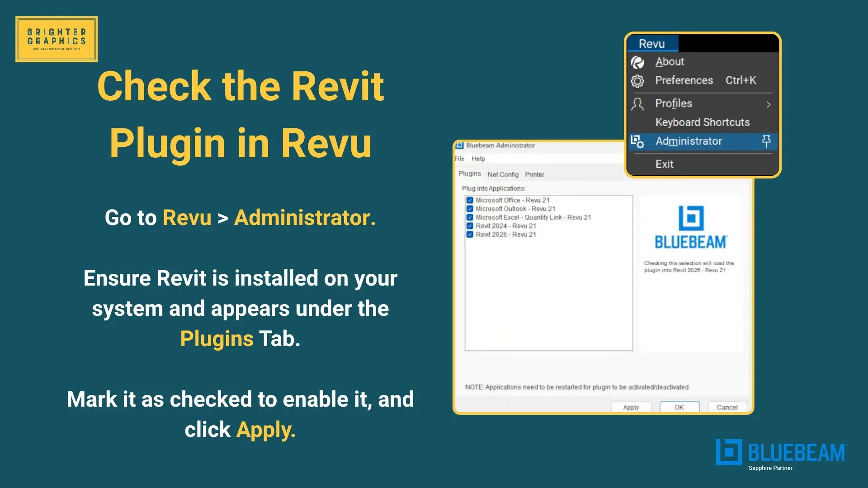Open the Revu menu
The image size is (868, 488).
coord(652,44)
